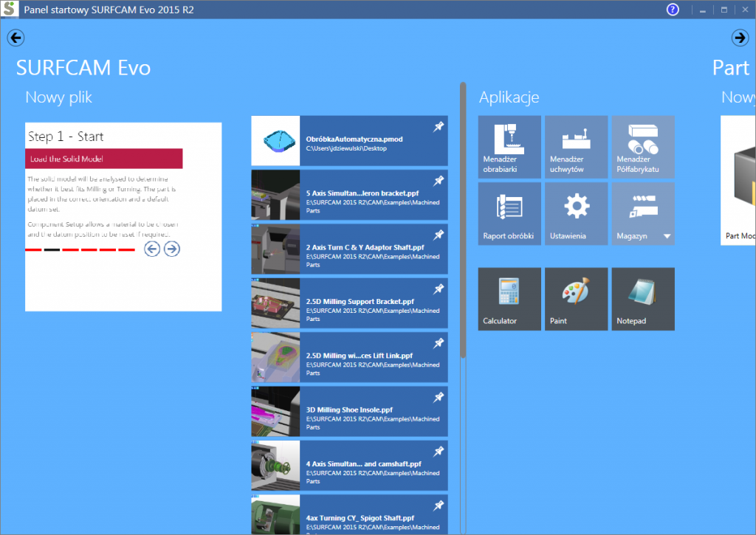This screenshot has width=756, height=535.
Task: Go to previous tutorial step arrow
Action: [x=152, y=249]
